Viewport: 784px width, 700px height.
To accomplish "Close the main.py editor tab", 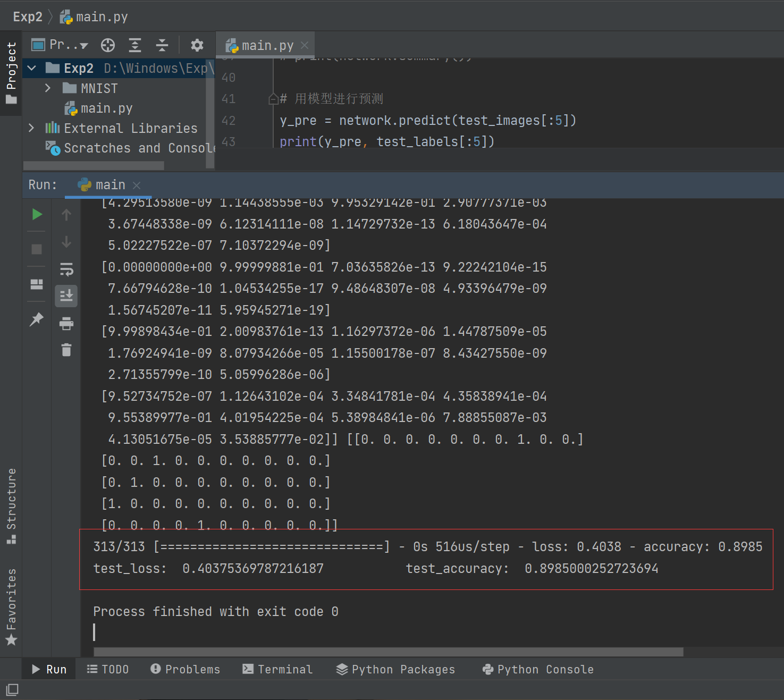I will click(305, 46).
